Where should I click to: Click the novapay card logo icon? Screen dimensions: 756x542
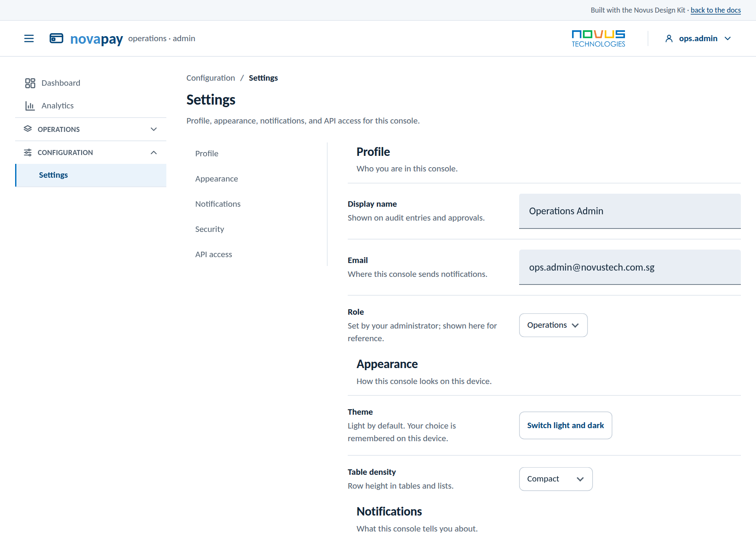coord(56,38)
